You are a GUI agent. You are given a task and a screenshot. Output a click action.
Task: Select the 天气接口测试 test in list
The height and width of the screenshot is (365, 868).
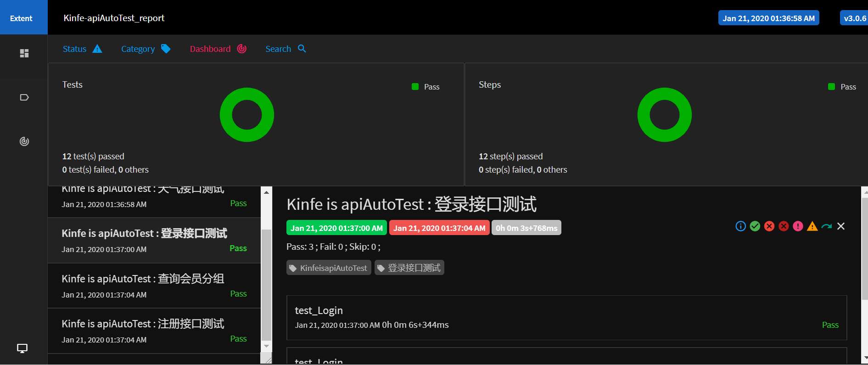[154, 201]
